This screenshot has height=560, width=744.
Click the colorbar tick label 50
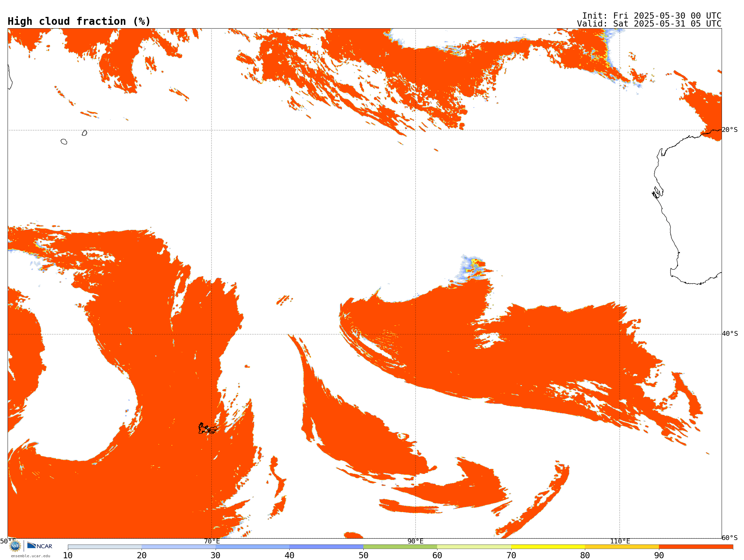pos(363,555)
